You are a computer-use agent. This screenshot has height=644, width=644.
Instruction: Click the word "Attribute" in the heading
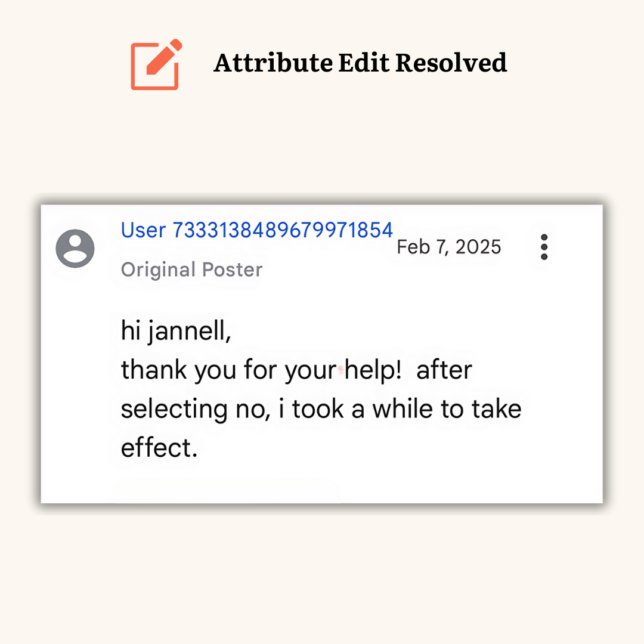coord(273,63)
